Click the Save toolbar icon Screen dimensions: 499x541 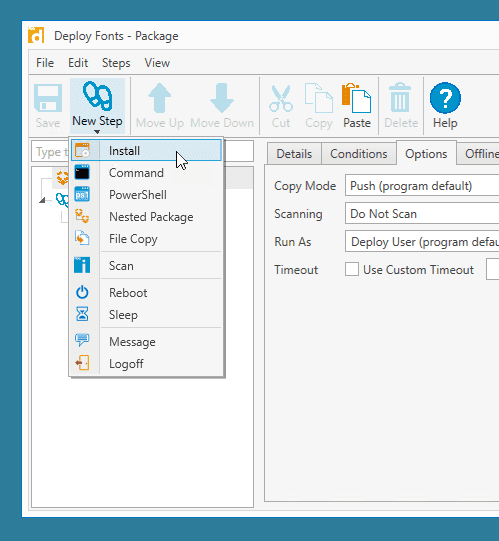pyautogui.click(x=48, y=98)
